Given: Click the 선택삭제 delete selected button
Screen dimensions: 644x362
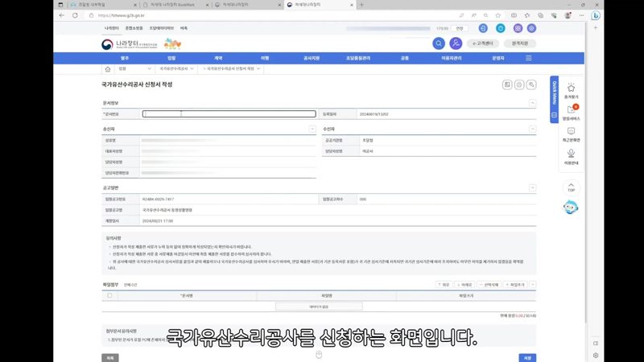Looking at the screenshot, I should 489,285.
